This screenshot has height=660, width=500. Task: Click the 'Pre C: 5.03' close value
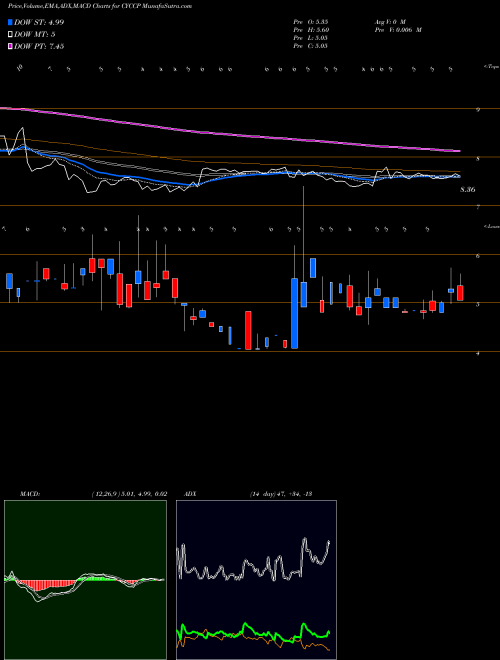click(x=311, y=46)
